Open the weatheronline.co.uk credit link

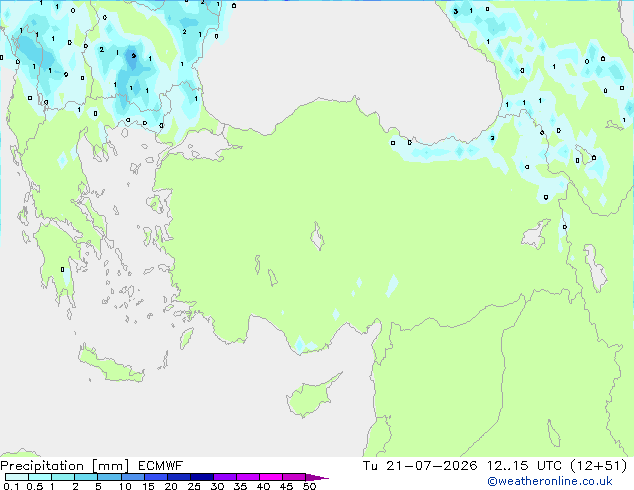click(x=549, y=481)
